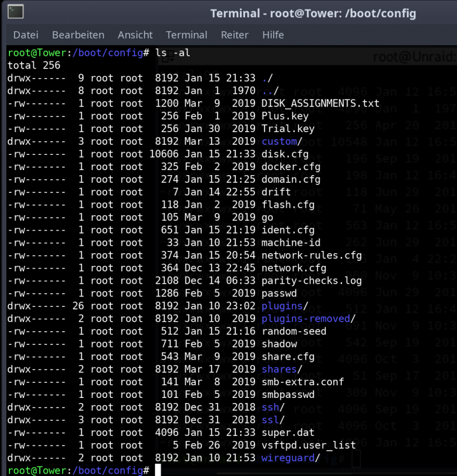Click the 'total 256' line
This screenshot has height=476, width=457.
[x=34, y=65]
